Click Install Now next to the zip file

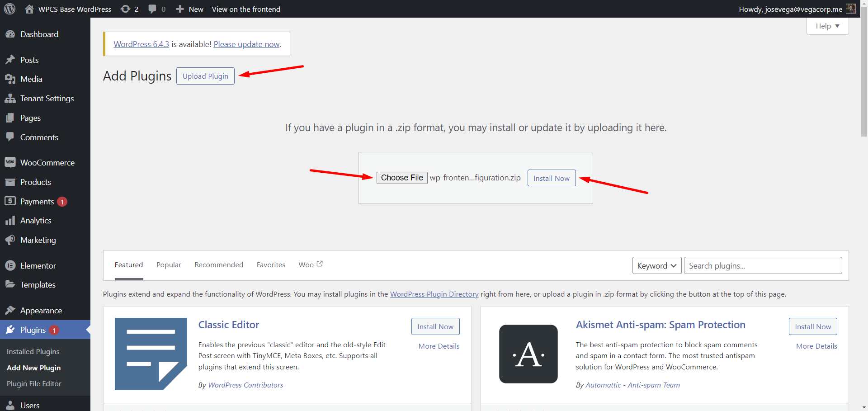[552, 178]
